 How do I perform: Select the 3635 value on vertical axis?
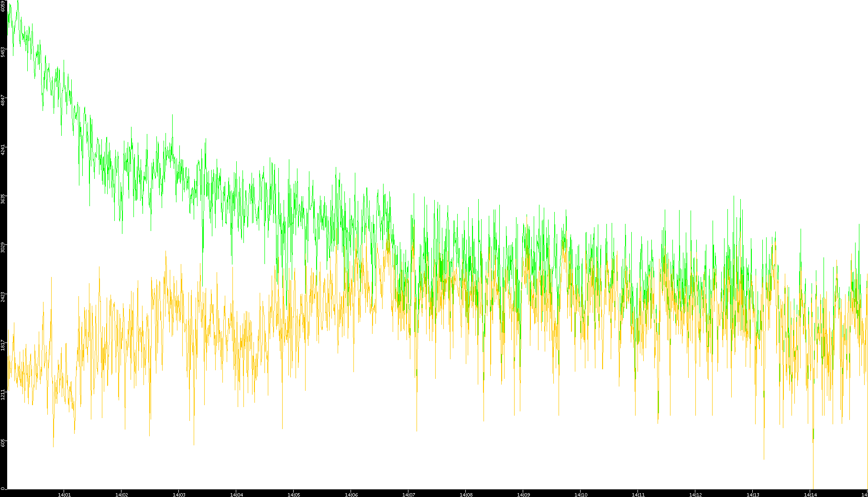click(x=3, y=199)
